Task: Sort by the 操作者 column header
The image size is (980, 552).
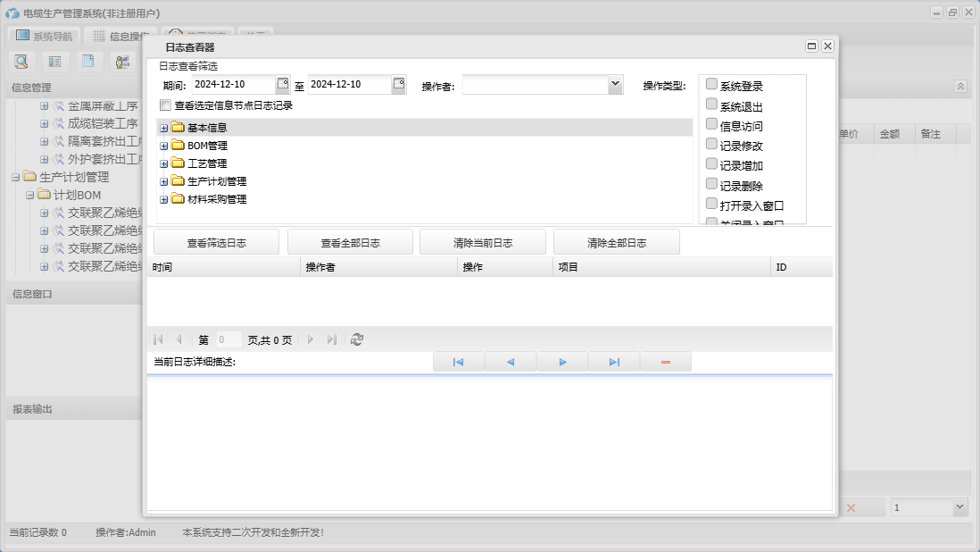Action: coord(320,267)
